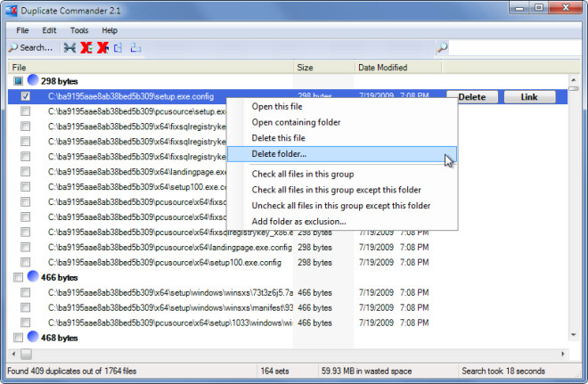Image resolution: width=588 pixels, height=384 pixels.
Task: Check the 468 bytes group checkbox
Action: tap(18, 338)
